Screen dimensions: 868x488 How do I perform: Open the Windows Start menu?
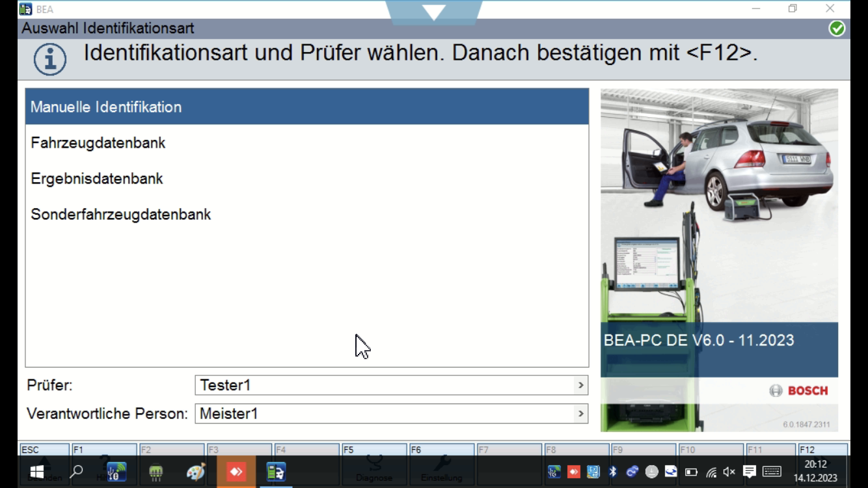click(x=36, y=472)
